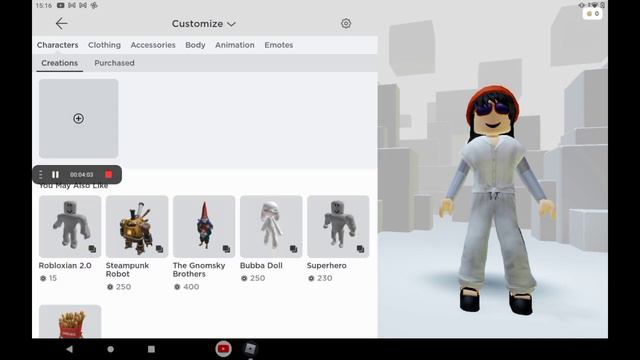Pause the screen recording
The image size is (640, 360).
click(x=56, y=175)
